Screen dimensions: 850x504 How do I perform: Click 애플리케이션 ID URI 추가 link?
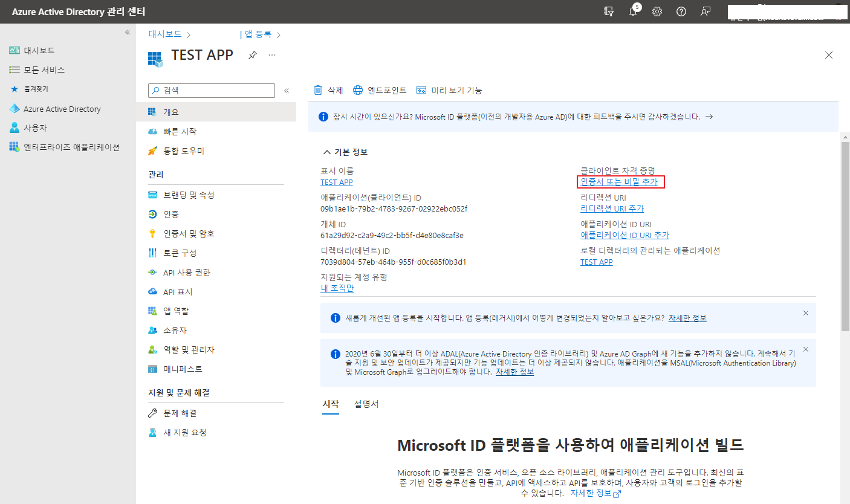coord(625,235)
